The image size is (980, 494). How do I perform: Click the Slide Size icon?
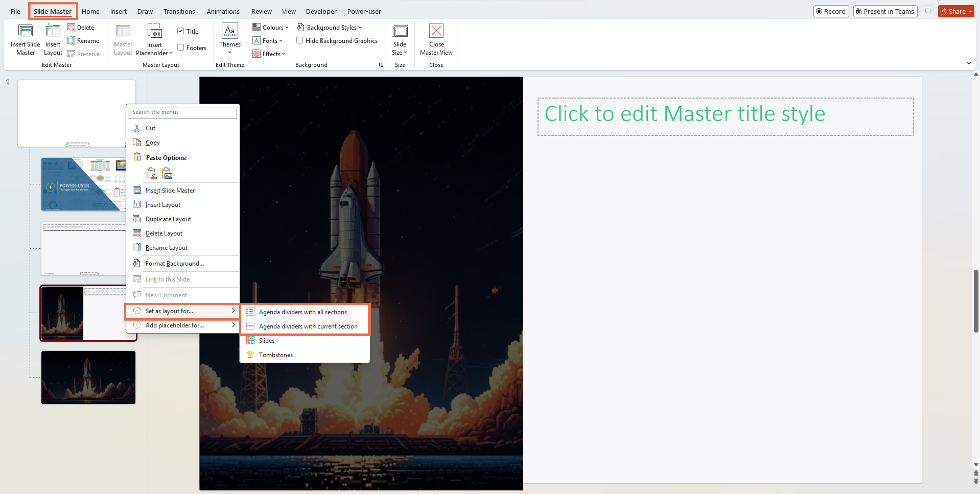pyautogui.click(x=400, y=31)
